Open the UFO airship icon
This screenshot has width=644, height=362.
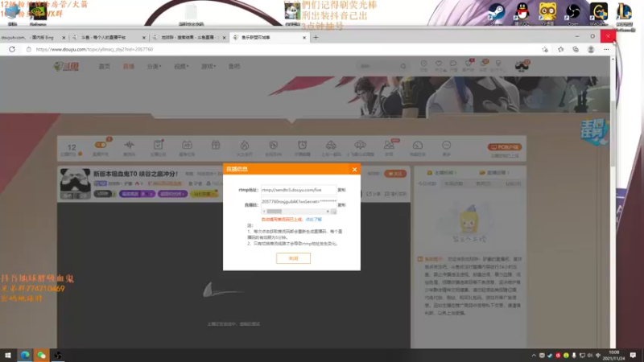[360, 145]
